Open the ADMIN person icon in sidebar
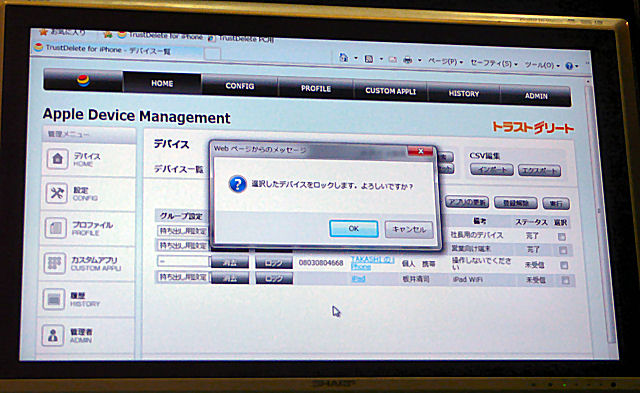Viewport: 640px width, 393px height. 53,335
